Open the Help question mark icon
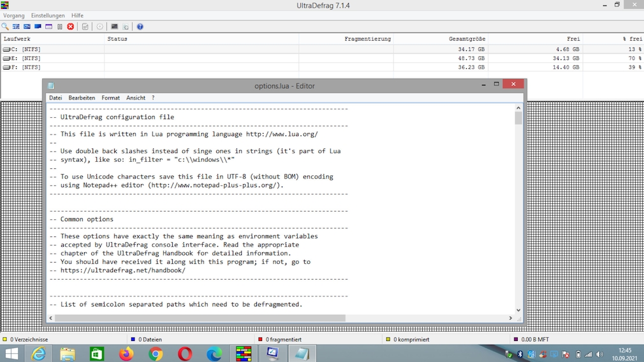 (140, 27)
